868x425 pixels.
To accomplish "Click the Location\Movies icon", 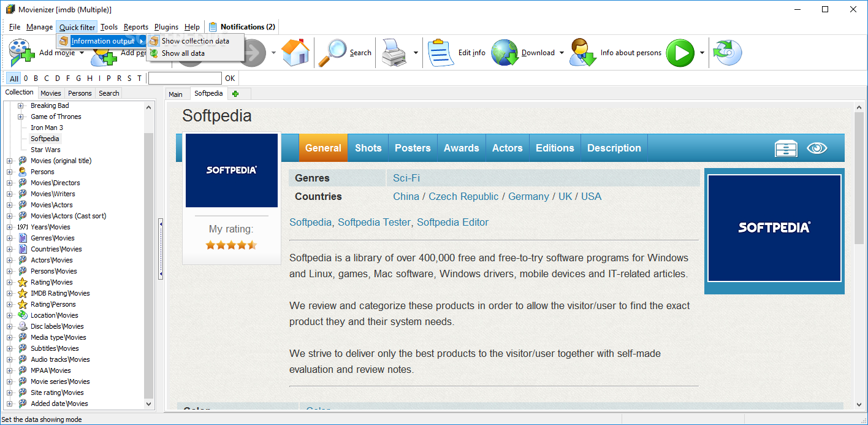I will coord(23,315).
